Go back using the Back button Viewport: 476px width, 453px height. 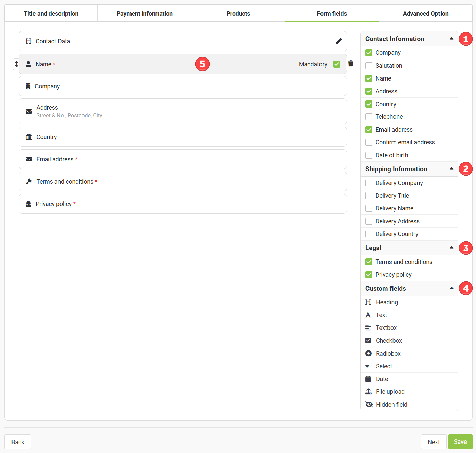point(18,442)
